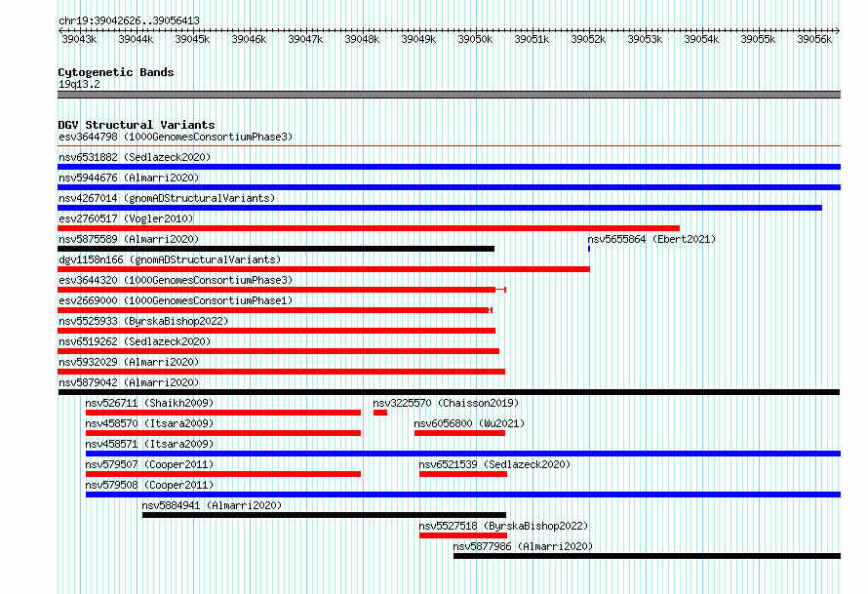Screen dimensions: 868x594
Task: Open nsv5879042 (Almarri2020) variant
Action: [129, 382]
